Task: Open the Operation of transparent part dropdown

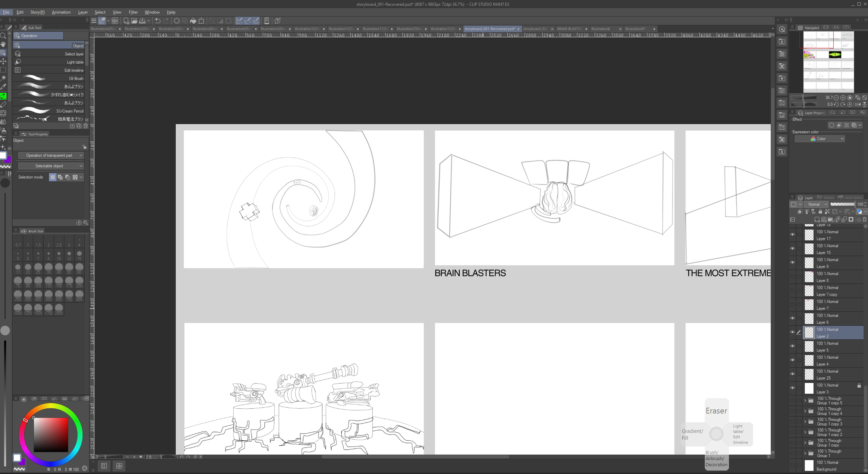Action: point(51,156)
